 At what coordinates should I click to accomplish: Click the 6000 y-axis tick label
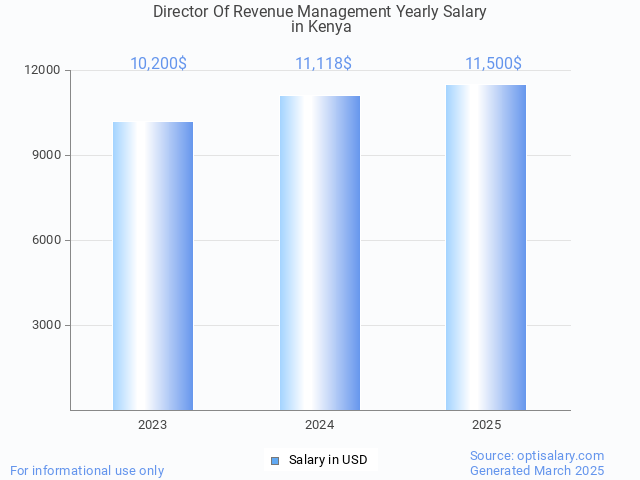(46, 241)
